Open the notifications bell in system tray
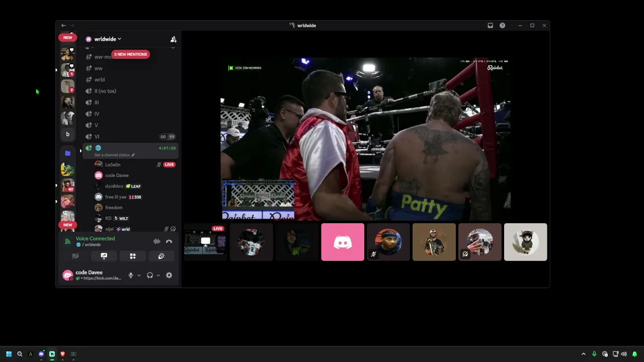Image resolution: width=644 pixels, height=362 pixels. pos(634,354)
